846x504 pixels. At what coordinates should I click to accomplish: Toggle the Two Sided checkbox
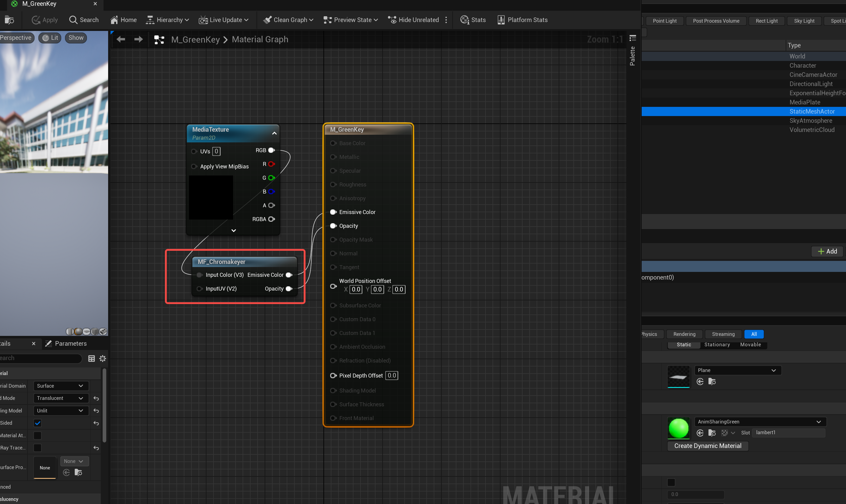[38, 423]
